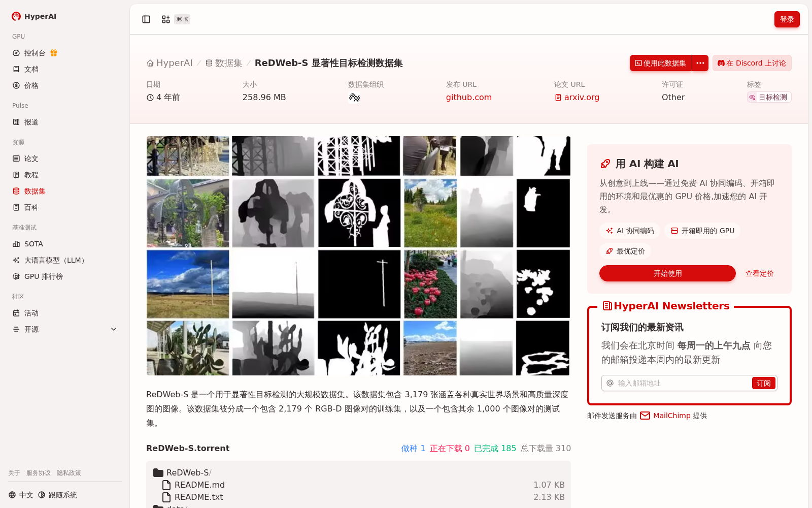Click 在 Discord 上讨论 button

(x=752, y=63)
